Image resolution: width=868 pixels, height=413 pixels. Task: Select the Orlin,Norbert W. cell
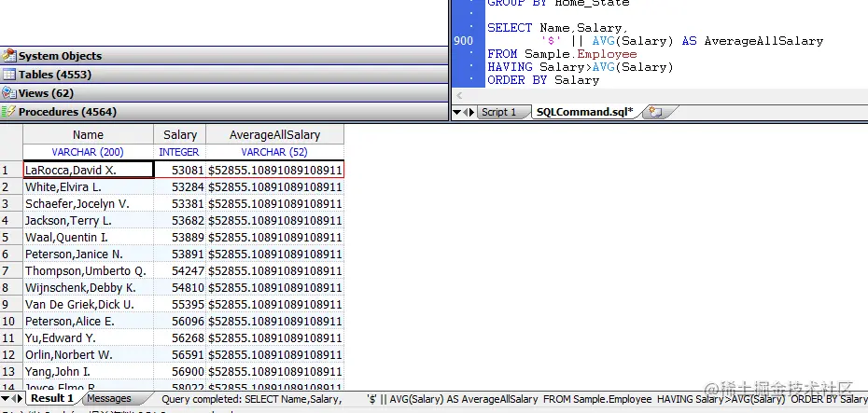click(88, 354)
